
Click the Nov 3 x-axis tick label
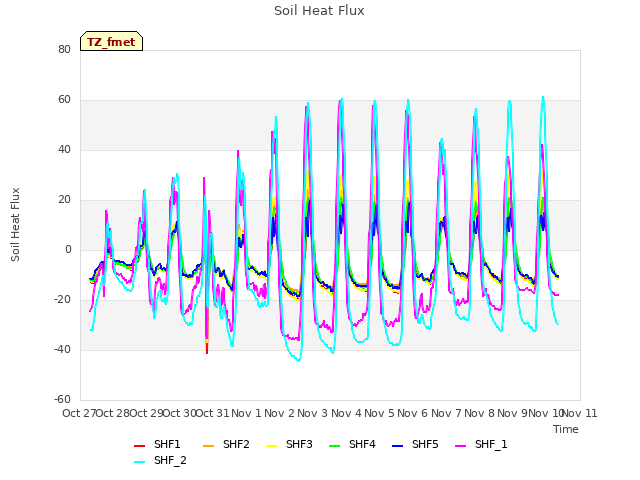click(x=313, y=413)
